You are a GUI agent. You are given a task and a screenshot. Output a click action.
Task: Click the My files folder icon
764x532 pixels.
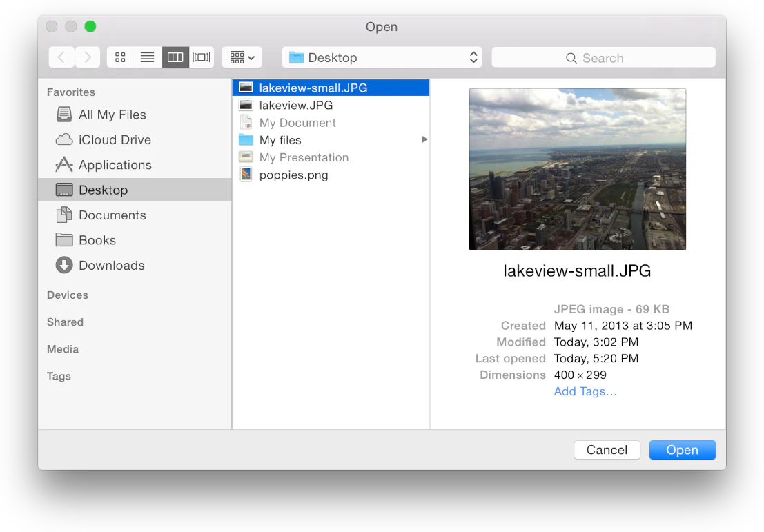tap(246, 140)
